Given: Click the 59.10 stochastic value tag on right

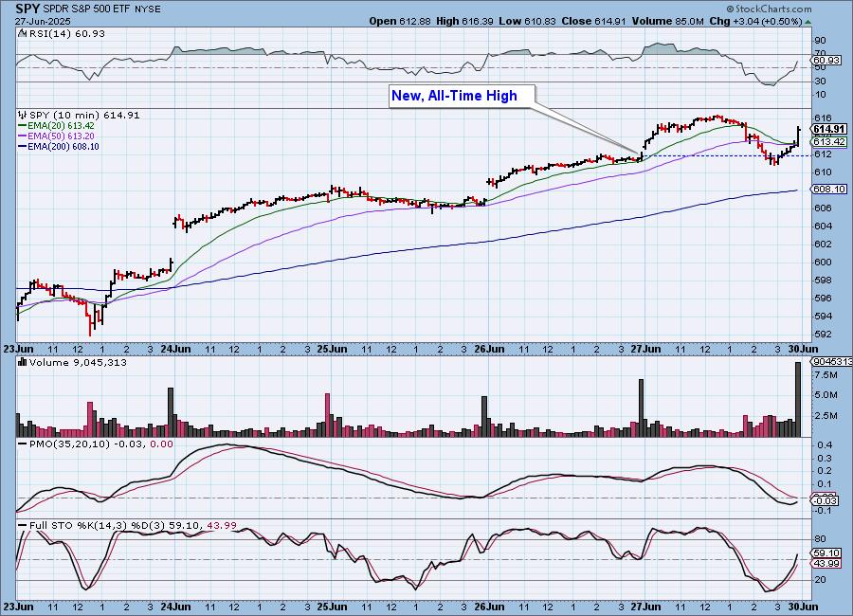Looking at the screenshot, I should coord(826,553).
